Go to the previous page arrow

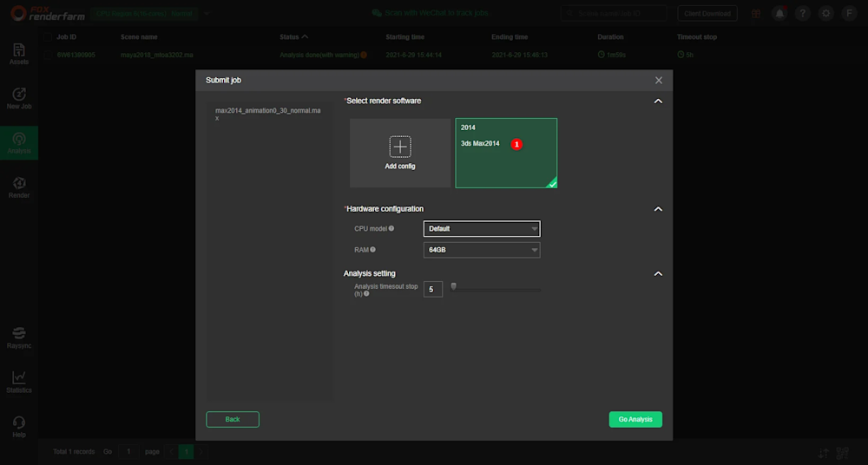coord(171,452)
